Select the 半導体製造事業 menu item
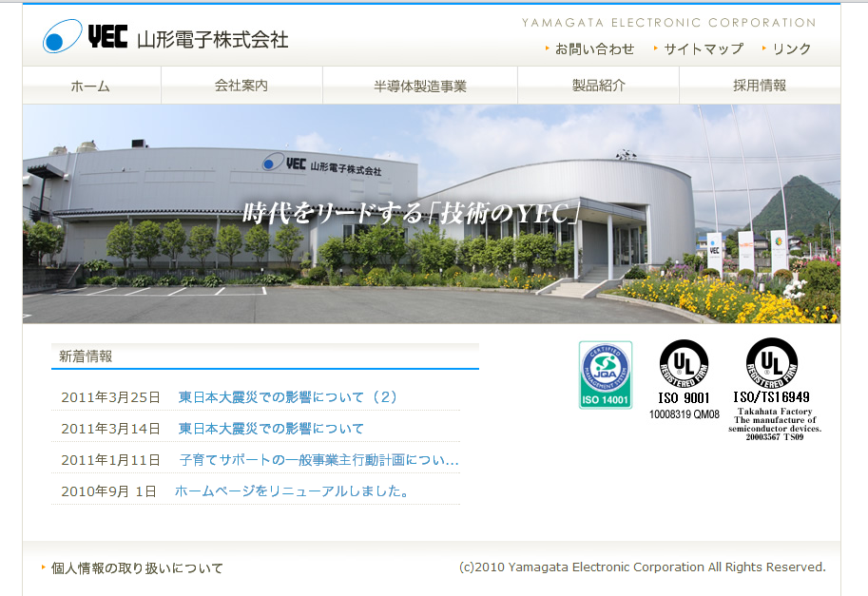The height and width of the screenshot is (596, 868). 420,86
